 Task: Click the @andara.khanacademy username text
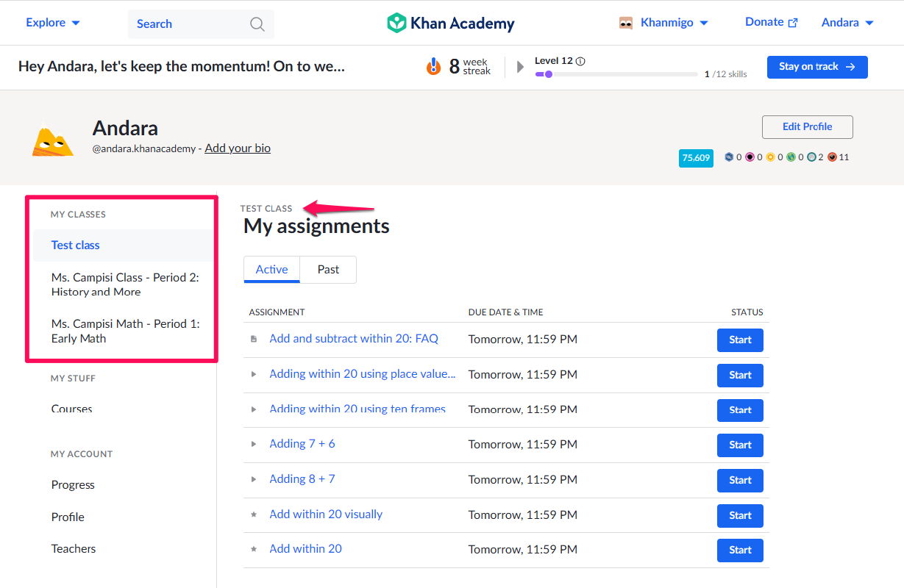pyautogui.click(x=144, y=148)
